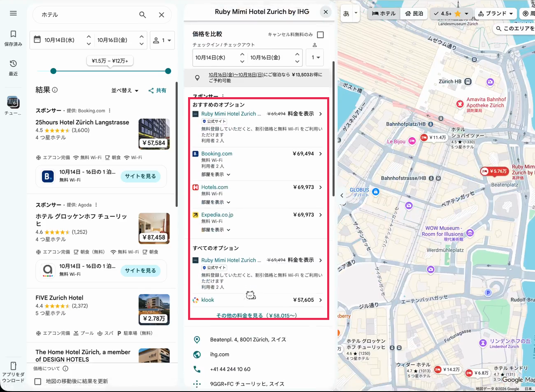Click サイトを見る for 25hours Hotel
The width and height of the screenshot is (535, 392).
pyautogui.click(x=140, y=176)
